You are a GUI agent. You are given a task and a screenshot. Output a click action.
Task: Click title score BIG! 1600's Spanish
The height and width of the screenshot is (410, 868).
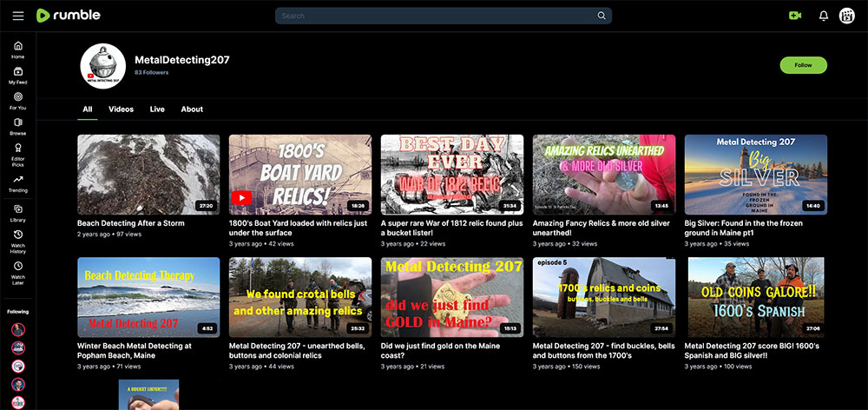coord(752,351)
